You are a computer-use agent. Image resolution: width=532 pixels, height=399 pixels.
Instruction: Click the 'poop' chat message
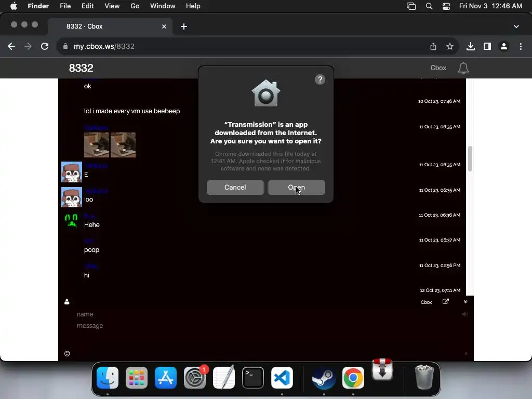click(x=91, y=250)
